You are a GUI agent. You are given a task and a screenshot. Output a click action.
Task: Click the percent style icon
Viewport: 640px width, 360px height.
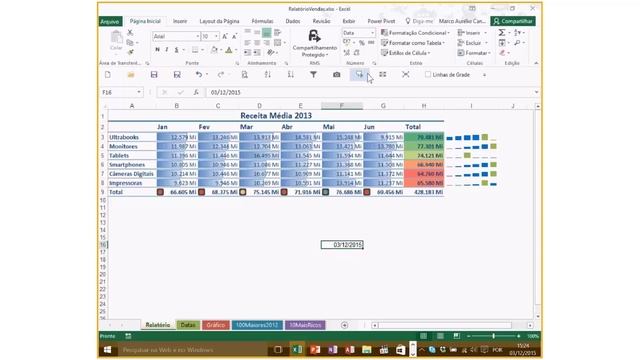point(362,42)
